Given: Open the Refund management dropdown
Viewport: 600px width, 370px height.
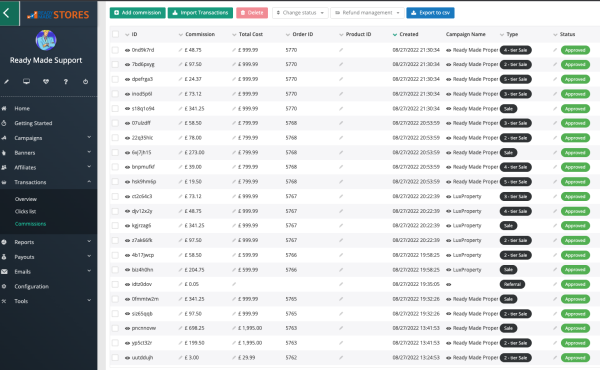Looking at the screenshot, I should click(x=367, y=13).
